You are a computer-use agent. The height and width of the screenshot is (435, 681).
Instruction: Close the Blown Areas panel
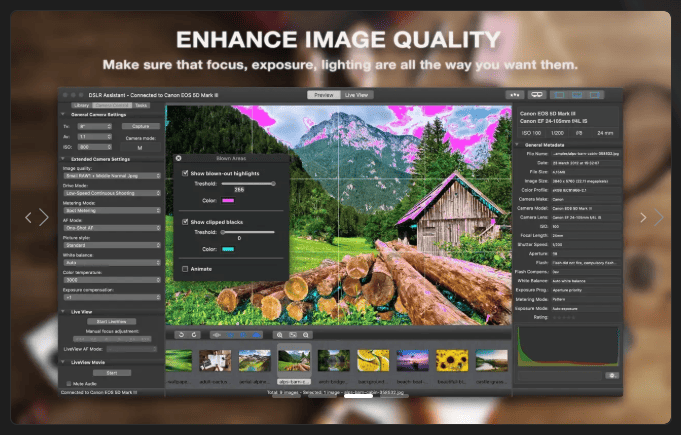[179, 158]
